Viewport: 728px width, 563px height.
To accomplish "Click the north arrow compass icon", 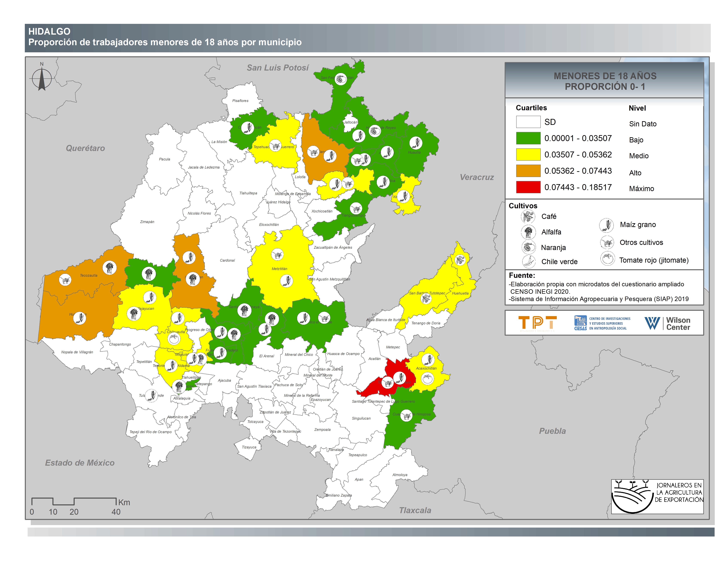I will [x=42, y=79].
